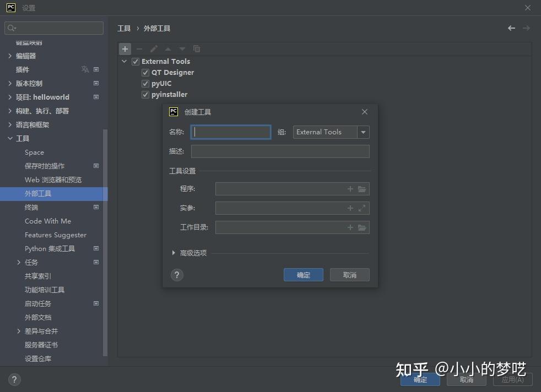
Task: Click the forward navigation arrow
Action: [526, 28]
